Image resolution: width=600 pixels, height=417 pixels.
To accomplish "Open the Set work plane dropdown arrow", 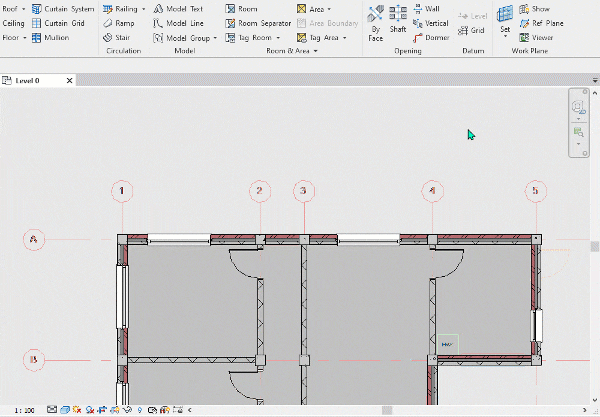I will (x=505, y=37).
